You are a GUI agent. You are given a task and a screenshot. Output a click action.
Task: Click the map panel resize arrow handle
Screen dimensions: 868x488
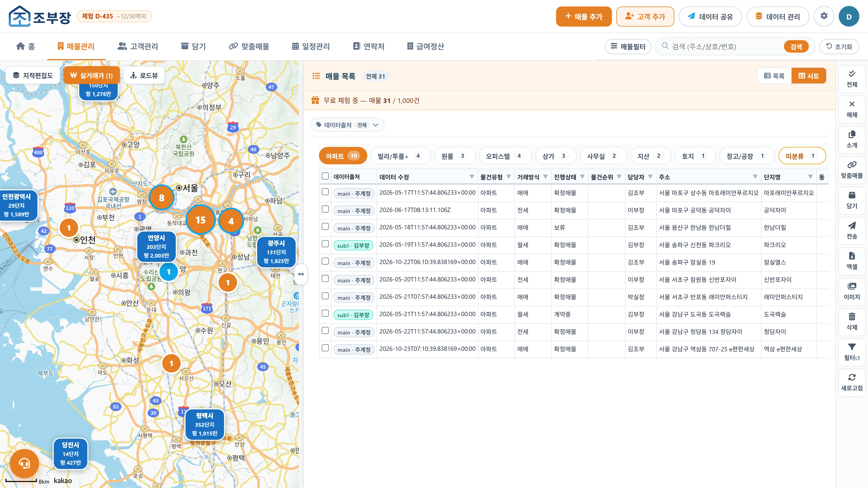301,274
